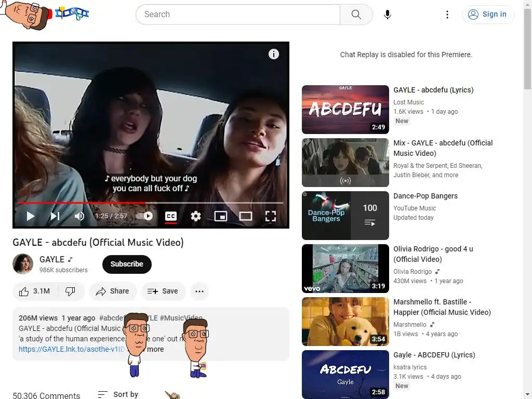Click the Dance-Pop Bangers title text
Image resolution: width=532 pixels, height=399 pixels.
425,196
